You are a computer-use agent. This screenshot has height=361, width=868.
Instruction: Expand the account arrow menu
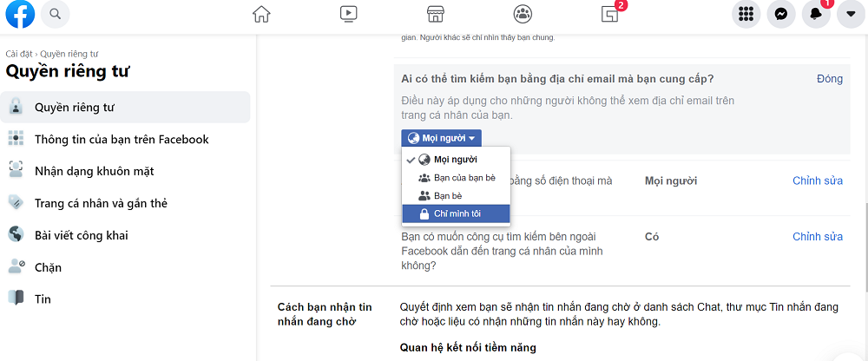click(850, 14)
